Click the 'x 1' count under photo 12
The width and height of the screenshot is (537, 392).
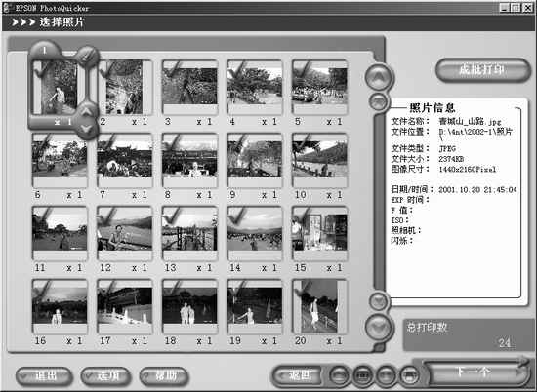coord(140,268)
